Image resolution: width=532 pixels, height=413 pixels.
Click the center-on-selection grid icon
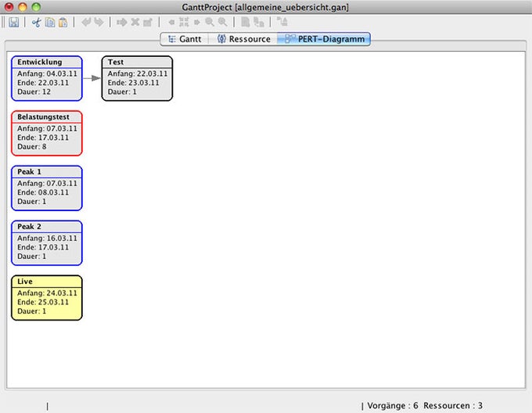(x=184, y=23)
